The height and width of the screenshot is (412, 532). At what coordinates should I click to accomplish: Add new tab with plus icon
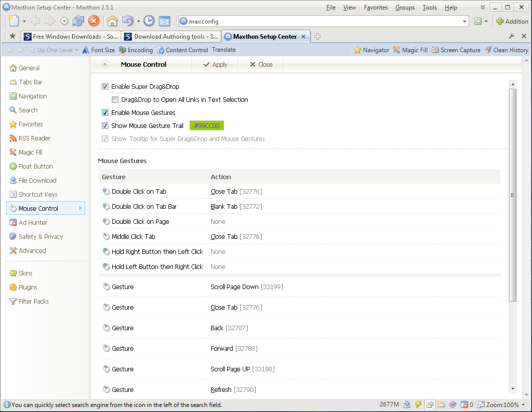[x=317, y=36]
